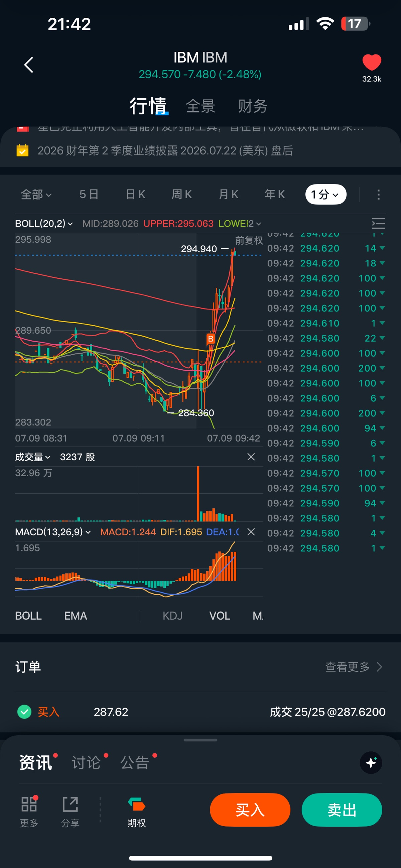
Task: Toggle the VOL indicator
Action: coord(220,616)
